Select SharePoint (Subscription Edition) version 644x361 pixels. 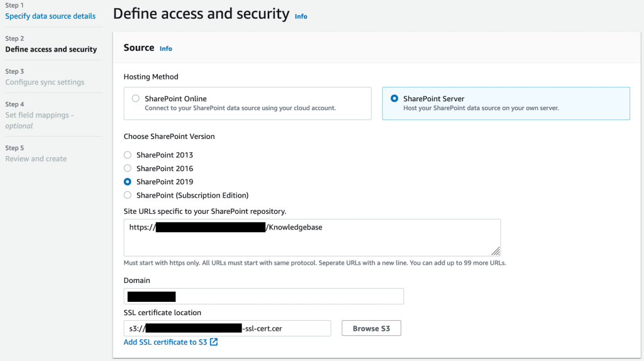point(128,195)
